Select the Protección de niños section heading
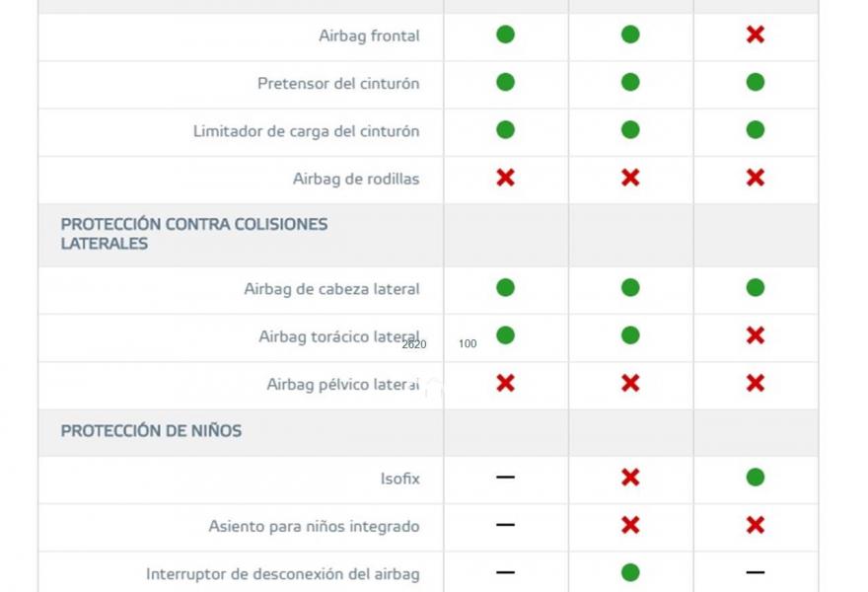The height and width of the screenshot is (592, 868). [151, 431]
